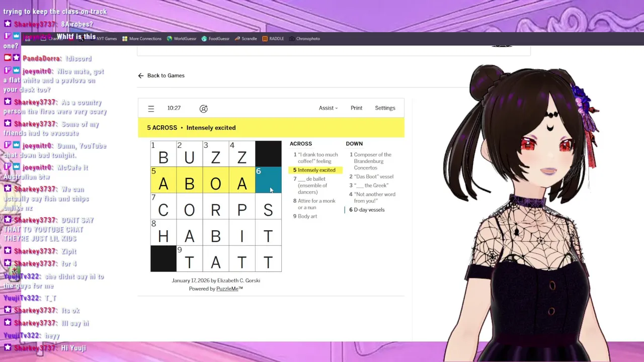The width and height of the screenshot is (644, 362).
Task: Click the DOWN clue list heading
Action: click(x=354, y=144)
